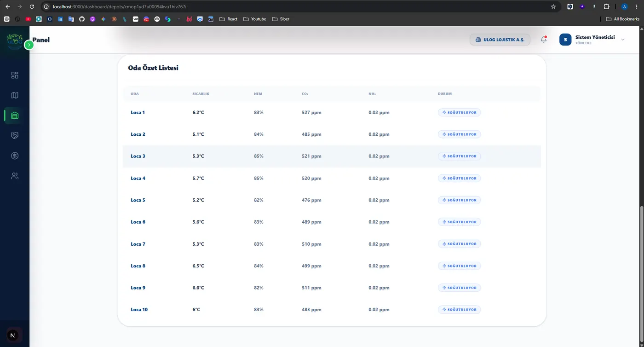Bookmark this page with the star icon

pyautogui.click(x=553, y=6)
